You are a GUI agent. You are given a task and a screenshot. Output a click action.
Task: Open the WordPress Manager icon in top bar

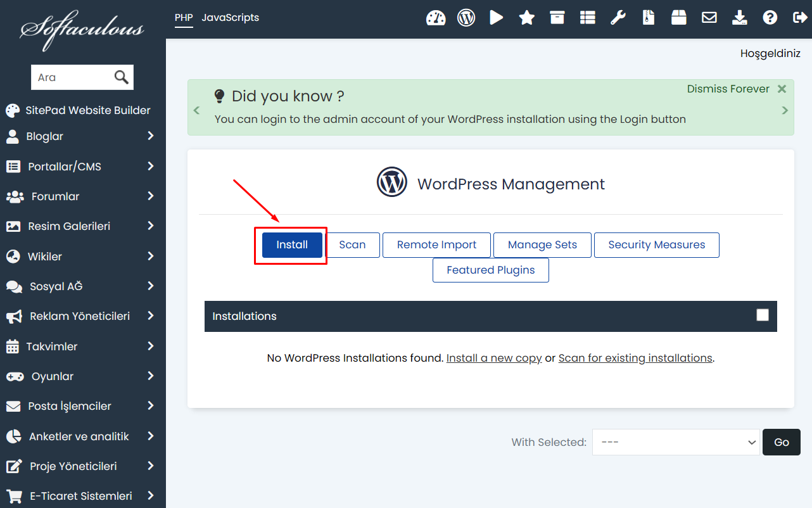click(466, 18)
